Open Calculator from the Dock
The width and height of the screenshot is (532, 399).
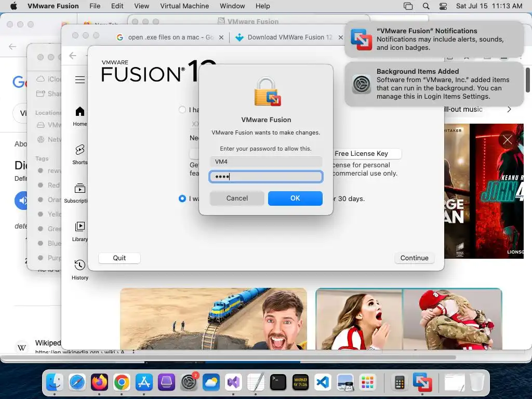(x=400, y=382)
